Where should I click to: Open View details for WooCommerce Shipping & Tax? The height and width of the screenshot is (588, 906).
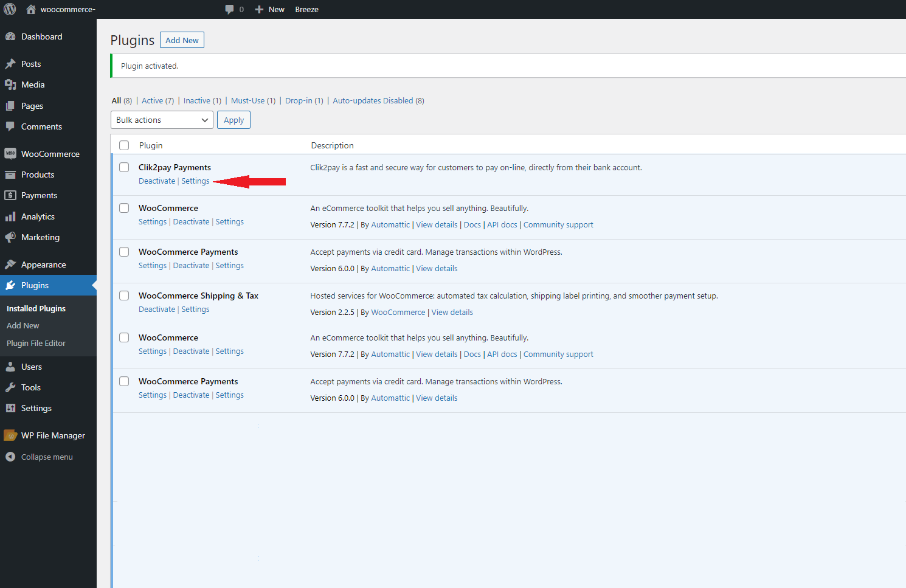452,313
